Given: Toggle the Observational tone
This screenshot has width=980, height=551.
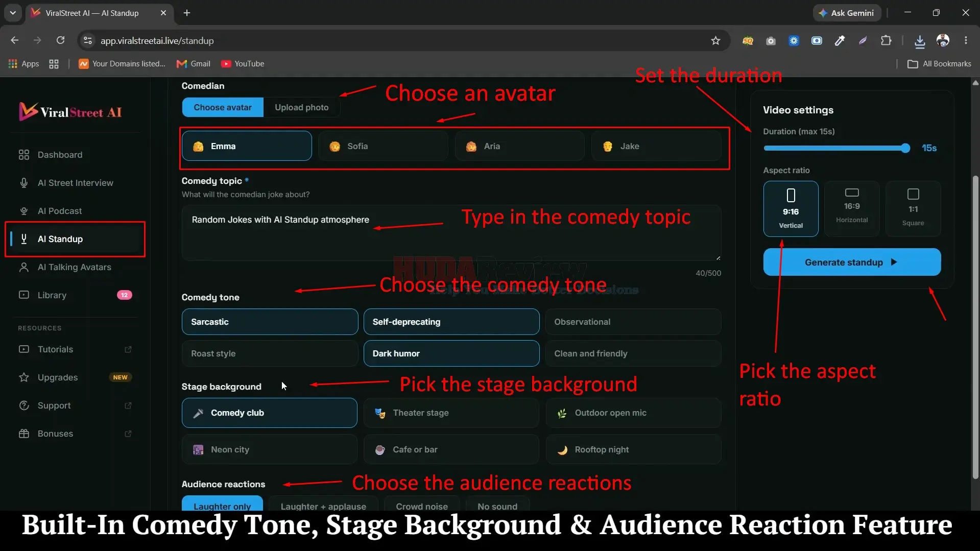Looking at the screenshot, I should (633, 322).
